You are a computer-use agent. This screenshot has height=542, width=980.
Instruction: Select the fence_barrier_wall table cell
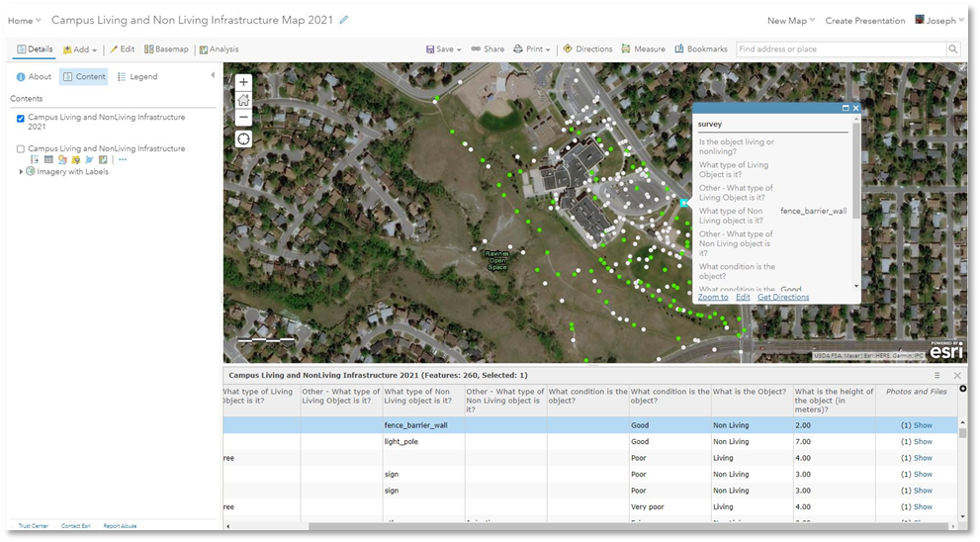tap(423, 425)
